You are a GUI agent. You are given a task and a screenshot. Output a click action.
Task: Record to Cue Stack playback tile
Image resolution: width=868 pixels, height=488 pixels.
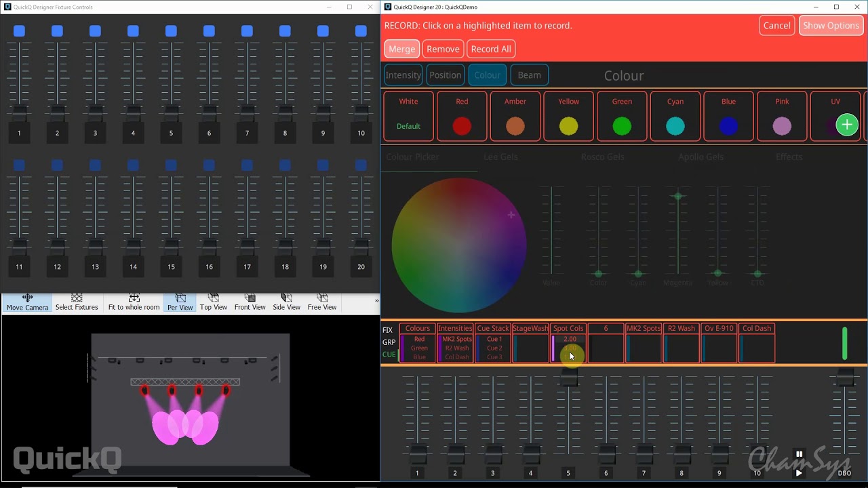(x=493, y=343)
